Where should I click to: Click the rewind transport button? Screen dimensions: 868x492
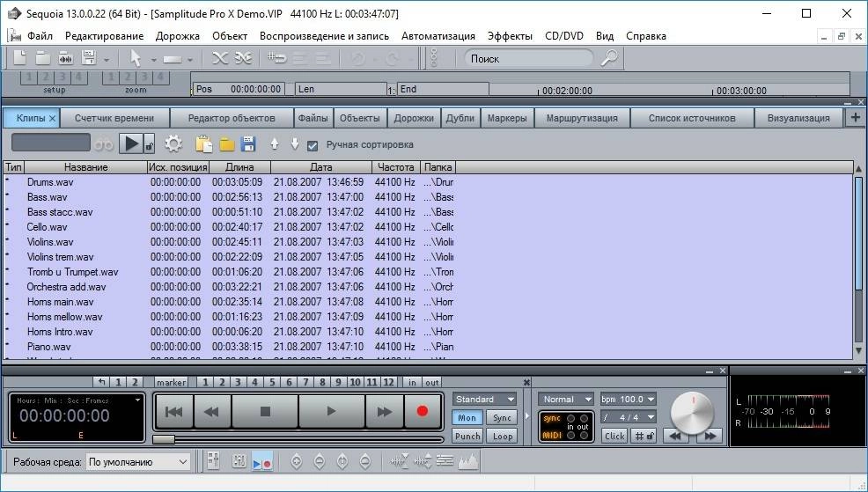(211, 411)
